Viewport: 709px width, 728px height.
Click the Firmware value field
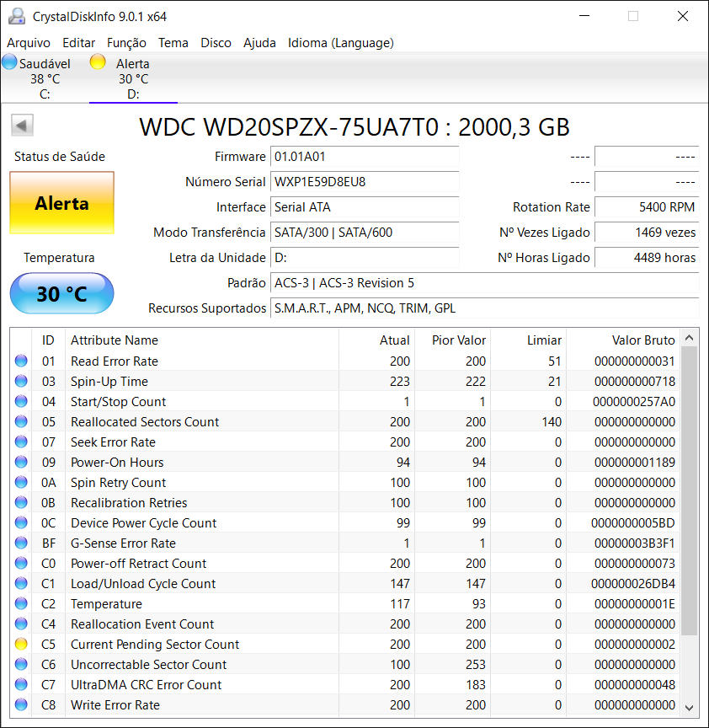[365, 157]
